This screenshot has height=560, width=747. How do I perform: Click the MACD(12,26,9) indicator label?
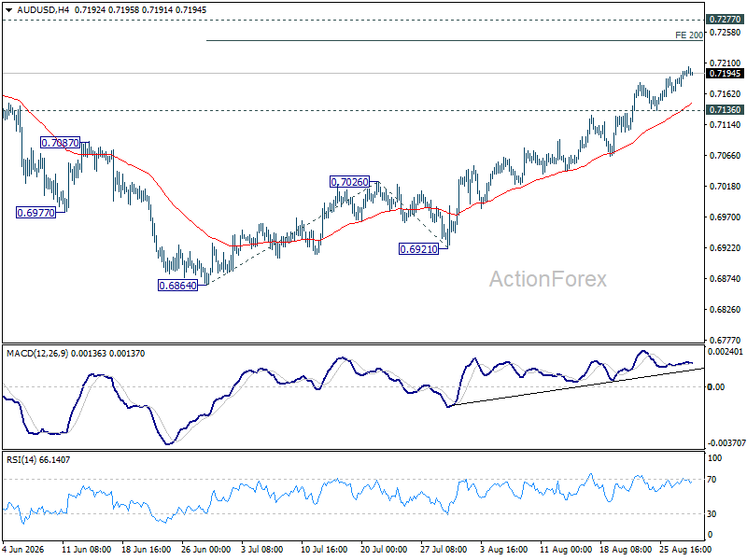point(37,354)
